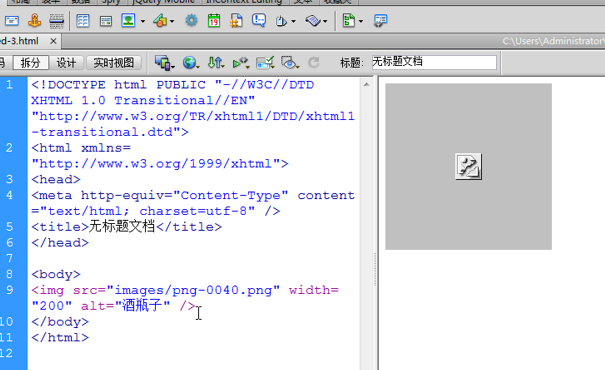Expand the Media dropdown arrow
This screenshot has height=370, width=605.
(x=172, y=21)
